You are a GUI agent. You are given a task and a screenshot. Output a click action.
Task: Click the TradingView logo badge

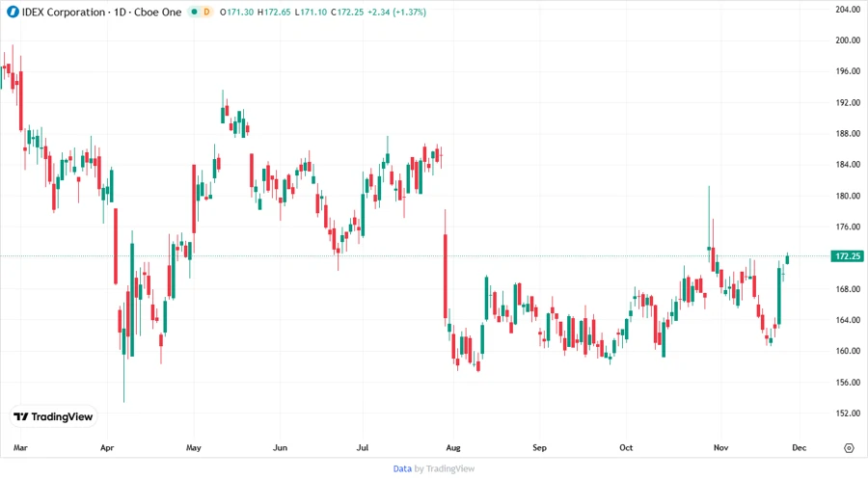pyautogui.click(x=53, y=417)
